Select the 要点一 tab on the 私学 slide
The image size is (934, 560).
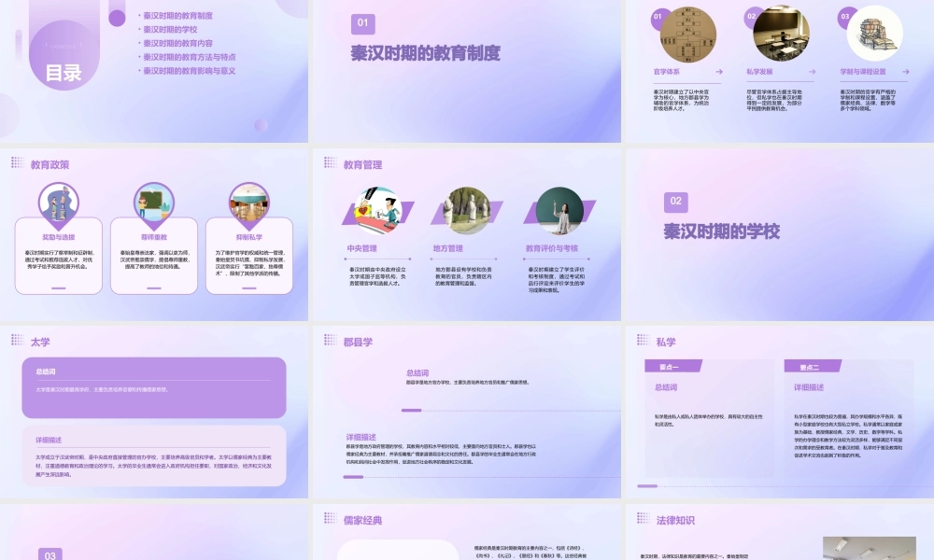point(673,366)
